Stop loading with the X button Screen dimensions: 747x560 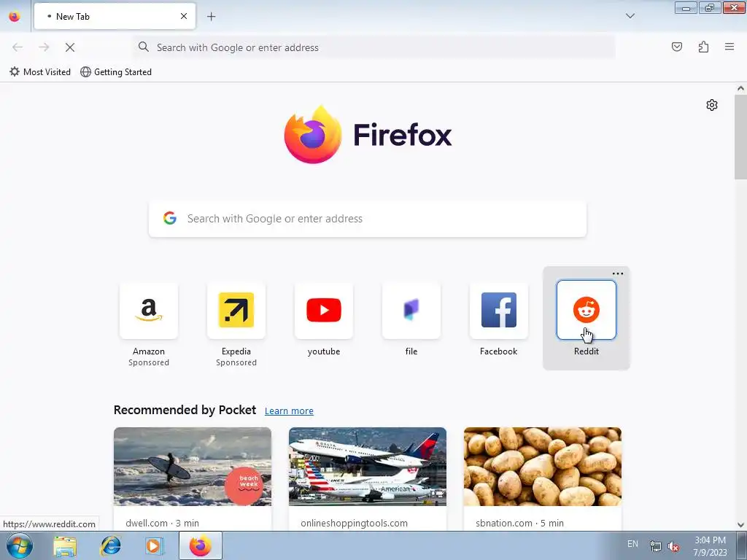point(70,47)
